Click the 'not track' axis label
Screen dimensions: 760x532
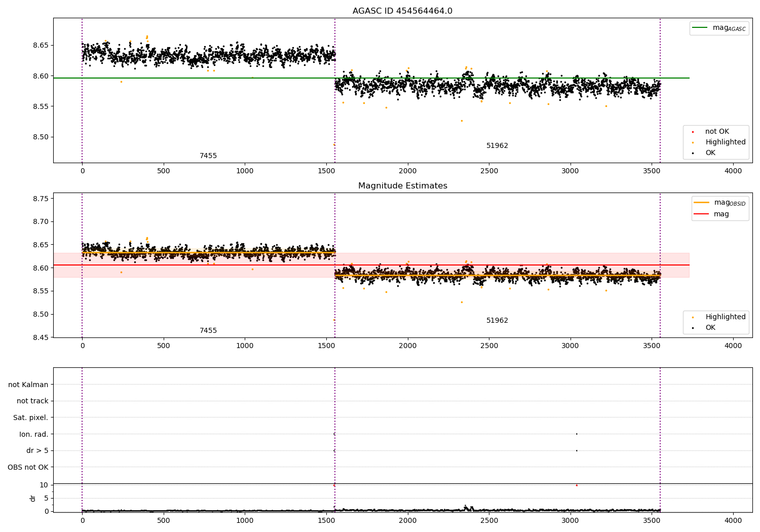tap(32, 401)
